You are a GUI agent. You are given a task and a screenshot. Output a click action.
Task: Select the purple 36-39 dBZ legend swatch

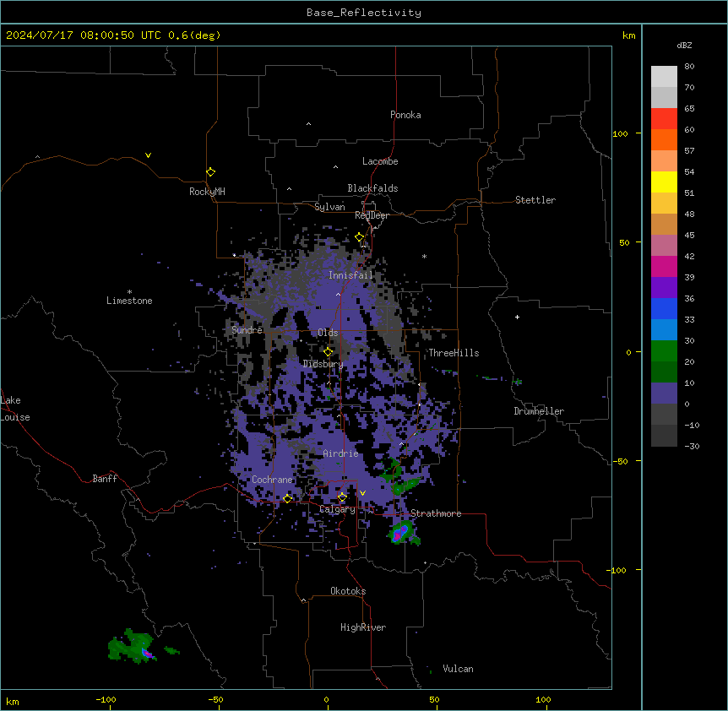(664, 288)
